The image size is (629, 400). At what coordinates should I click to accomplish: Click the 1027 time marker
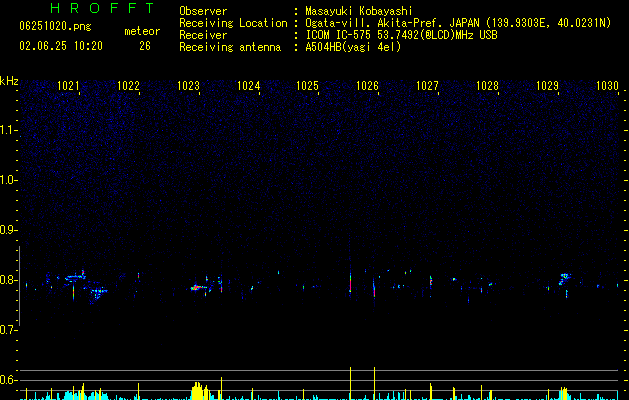427,86
